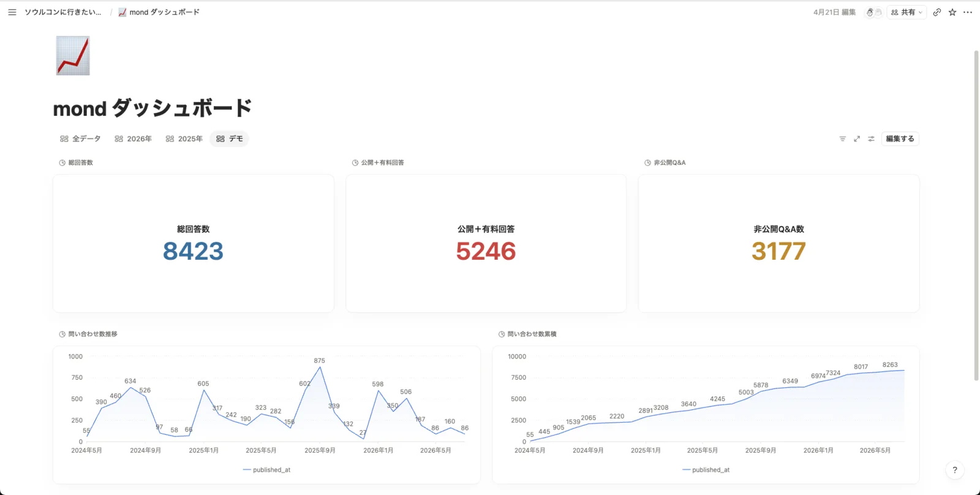Click 2026年1月 axis label in 問い合わせ数累積 chart
980x495 pixels.
pyautogui.click(x=818, y=450)
